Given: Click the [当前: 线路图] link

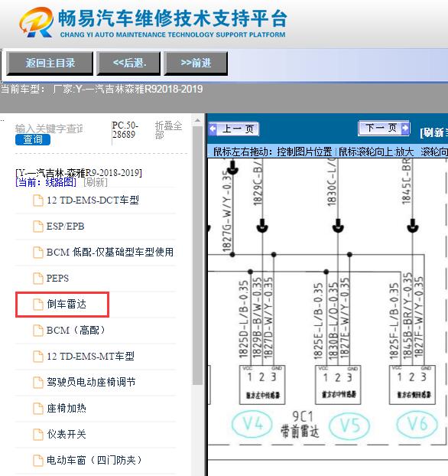Looking at the screenshot, I should [x=46, y=182].
